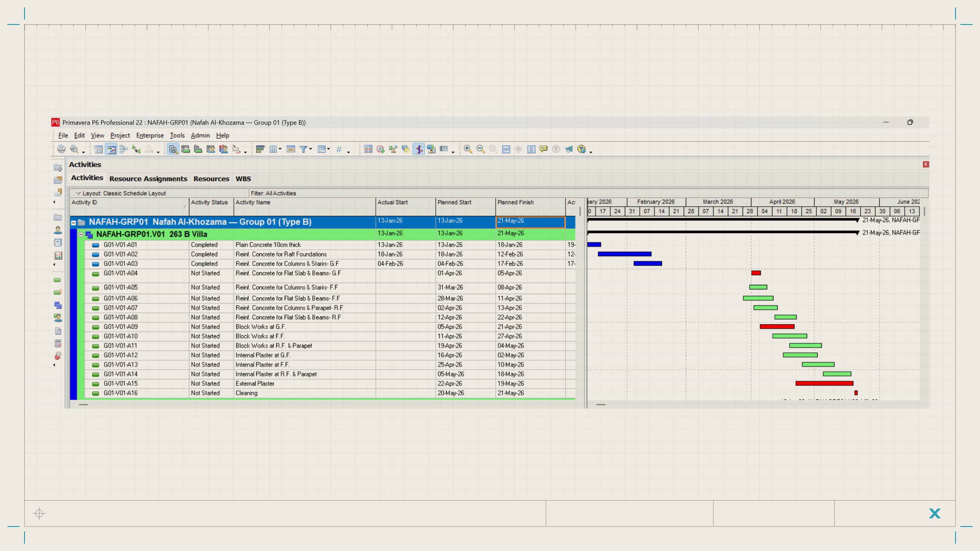Expand the Layout: Classic Schedule Layout dropdown
Viewport: 980px width, 551px height.
(78, 193)
